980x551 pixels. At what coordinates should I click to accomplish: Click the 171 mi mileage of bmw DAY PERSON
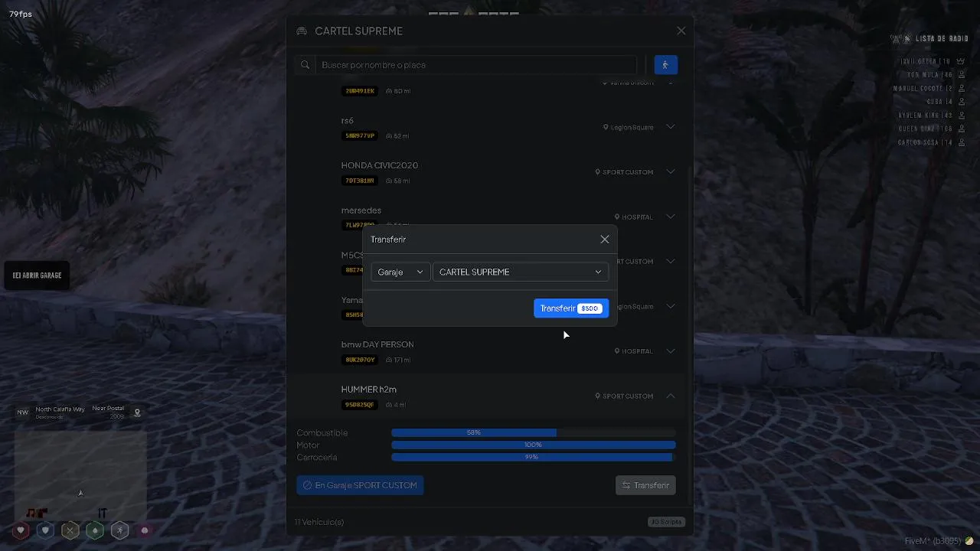[398, 360]
